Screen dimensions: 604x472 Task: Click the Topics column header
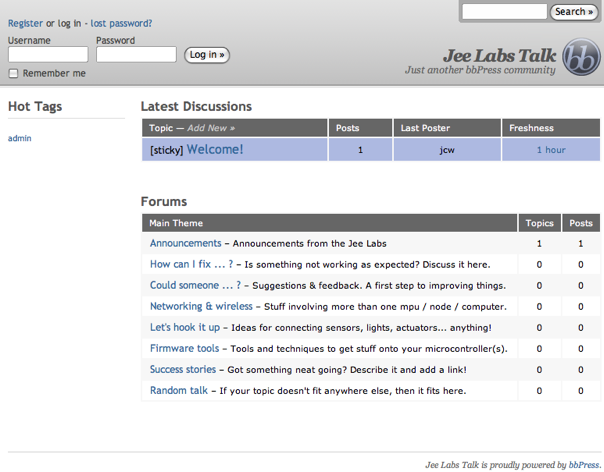coord(539,223)
